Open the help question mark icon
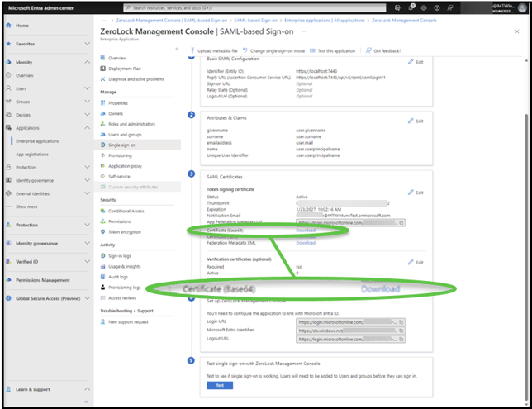532x409 pixels. click(x=437, y=7)
